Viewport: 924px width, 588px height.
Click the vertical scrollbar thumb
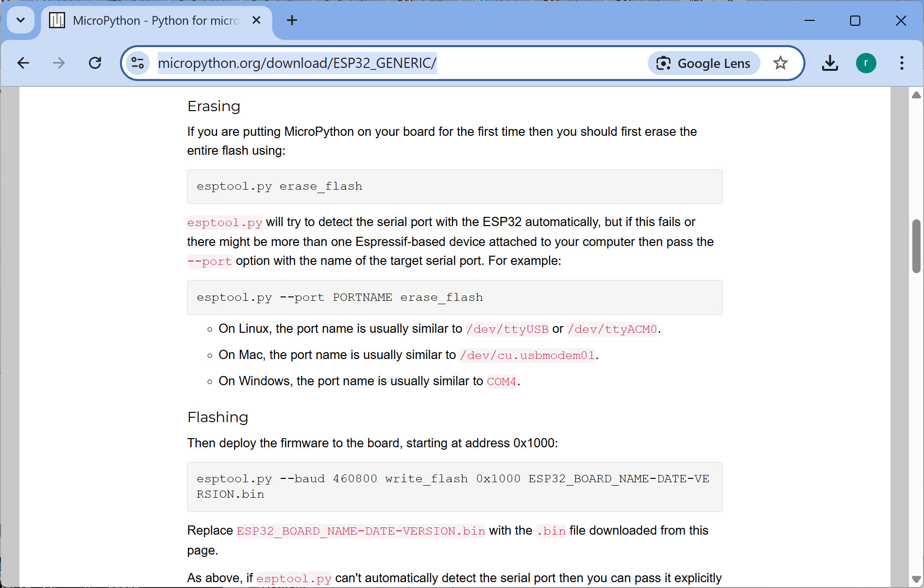pos(916,246)
